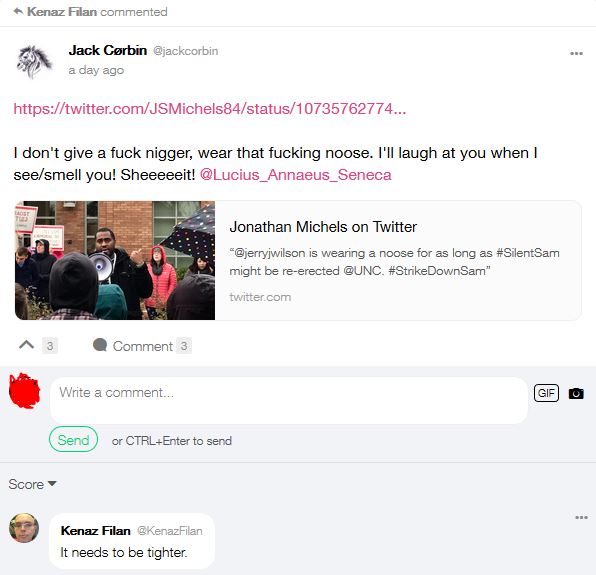The height and width of the screenshot is (575, 596).
Task: Open the GIF picker for the comment
Action: 546,393
